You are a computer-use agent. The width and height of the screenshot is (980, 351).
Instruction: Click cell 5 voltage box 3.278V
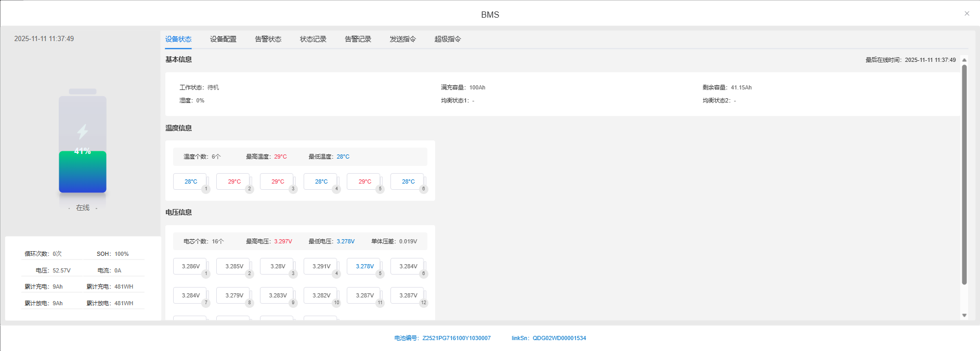pyautogui.click(x=364, y=266)
